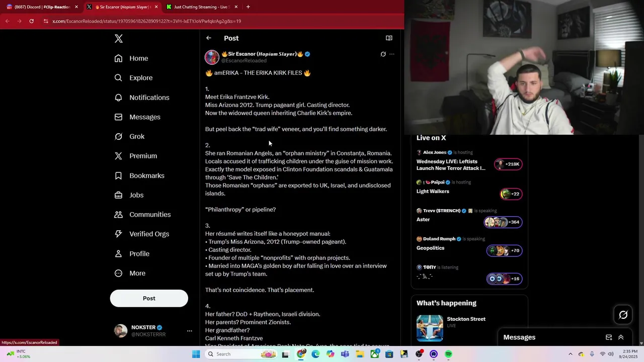Expand the Messages drawer with double chevron
The height and width of the screenshot is (362, 644).
pyautogui.click(x=621, y=337)
